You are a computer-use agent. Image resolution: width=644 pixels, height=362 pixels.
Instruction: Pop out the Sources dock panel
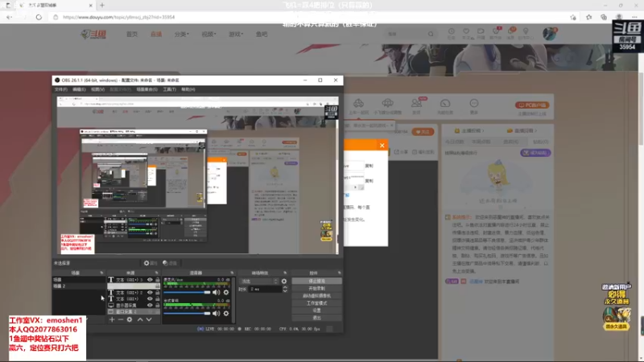pos(156,273)
